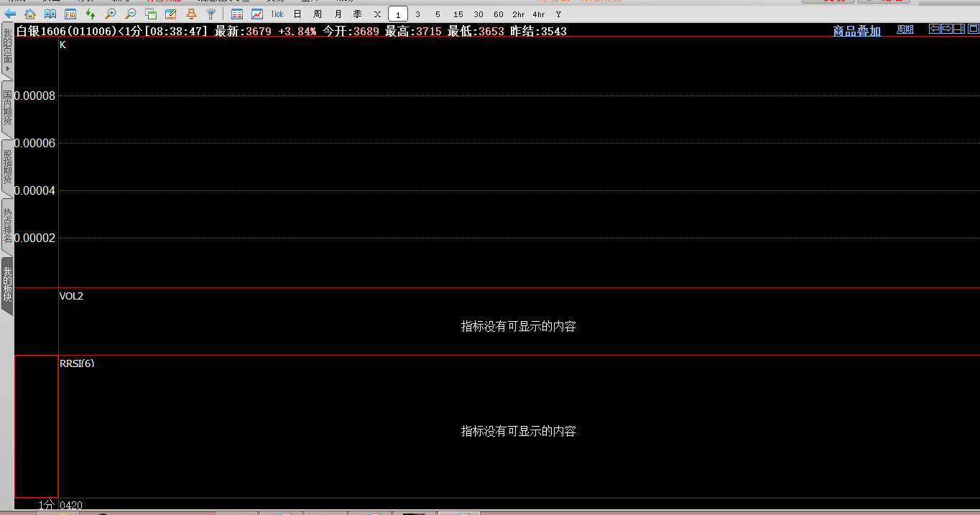Screen dimensions: 980x515
Task: Switch to the line chart icon
Action: pos(257,14)
